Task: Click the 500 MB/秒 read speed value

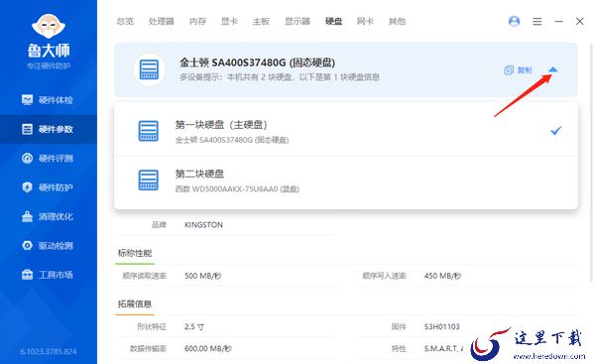Action: [x=203, y=276]
